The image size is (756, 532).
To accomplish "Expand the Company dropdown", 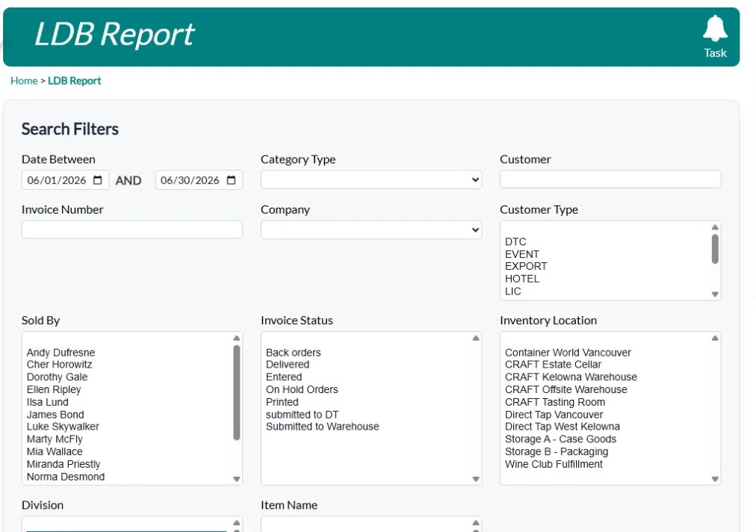I will tap(371, 229).
